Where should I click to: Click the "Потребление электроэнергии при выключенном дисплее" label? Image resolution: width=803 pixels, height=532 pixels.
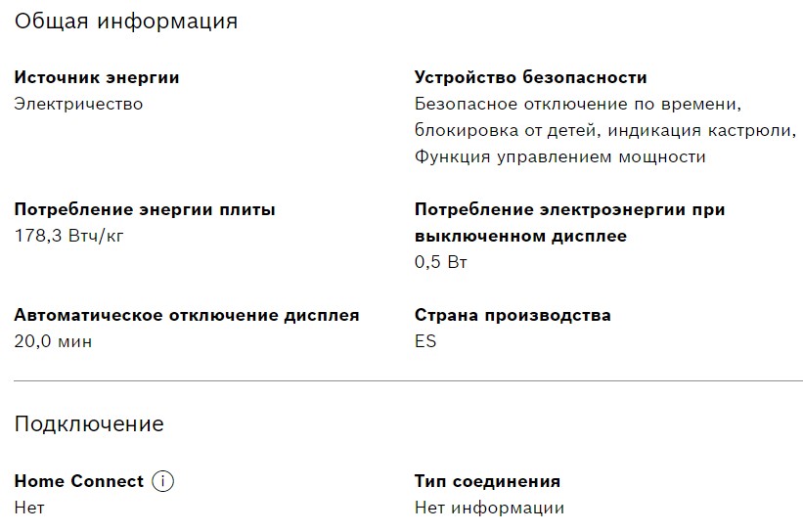click(569, 222)
